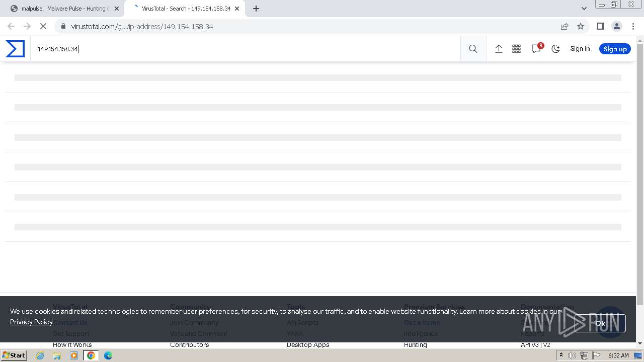Click the 6:32 AM system clock
The width and height of the screenshot is (644, 362).
point(618,355)
